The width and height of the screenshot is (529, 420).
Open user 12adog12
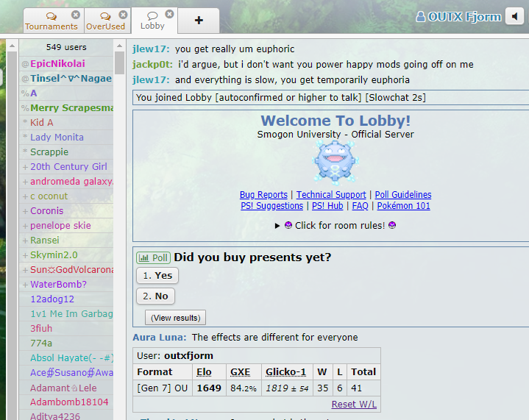(66, 299)
